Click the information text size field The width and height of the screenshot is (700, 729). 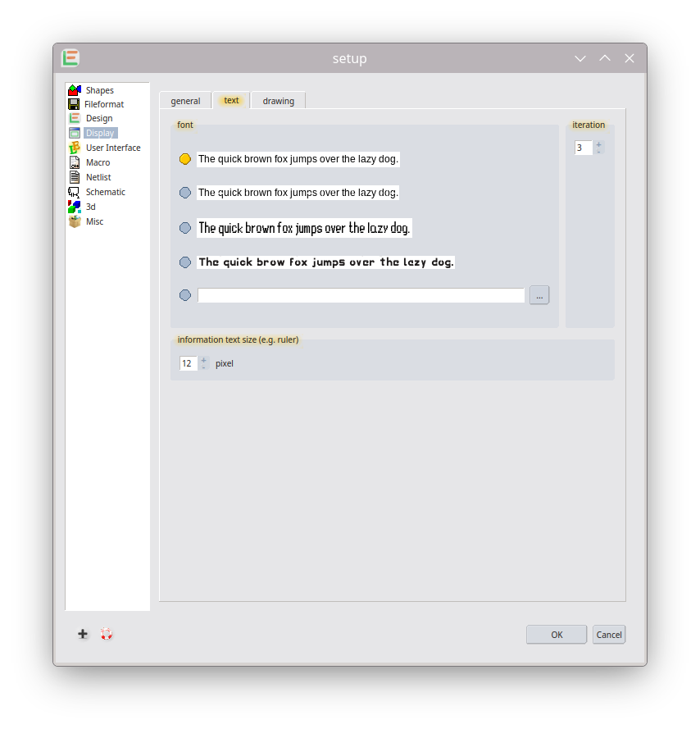coord(189,363)
